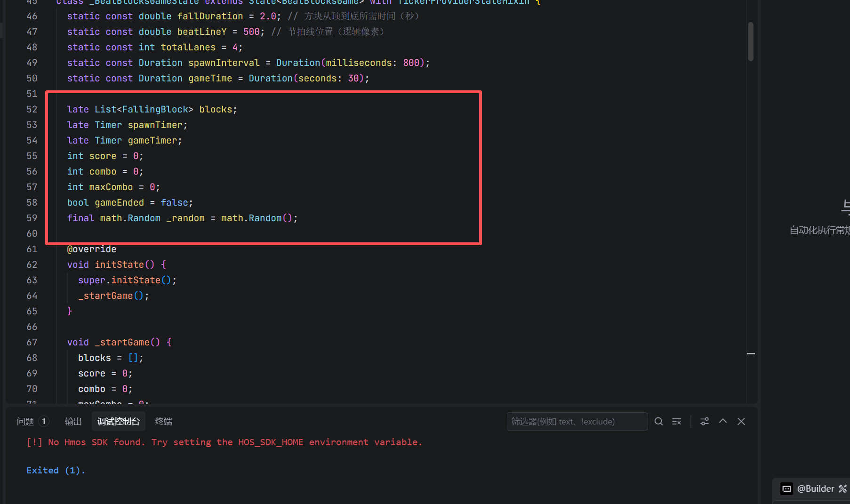Click 'void initState()' on line 62
The image size is (850, 504).
tap(116, 264)
